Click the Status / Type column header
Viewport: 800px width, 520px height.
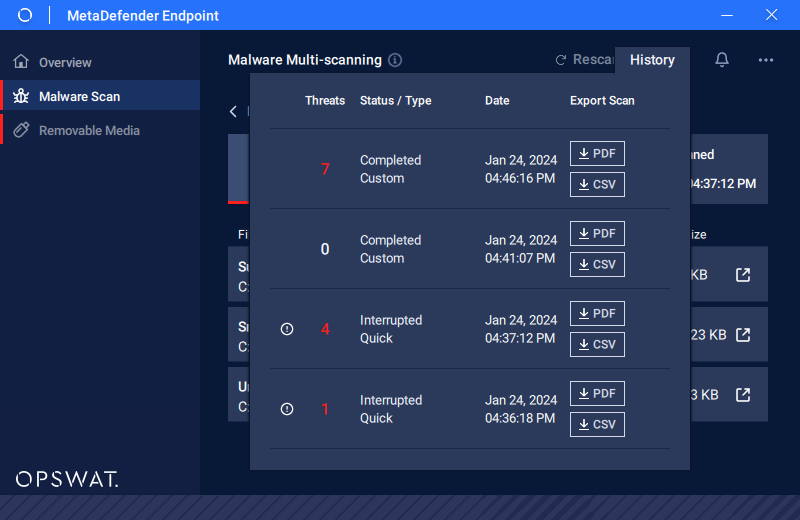[395, 101]
